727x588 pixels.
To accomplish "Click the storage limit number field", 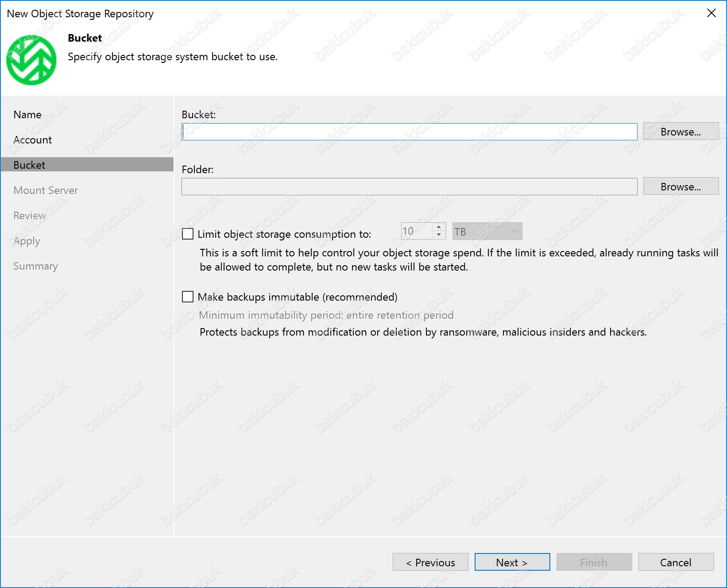I will point(416,231).
